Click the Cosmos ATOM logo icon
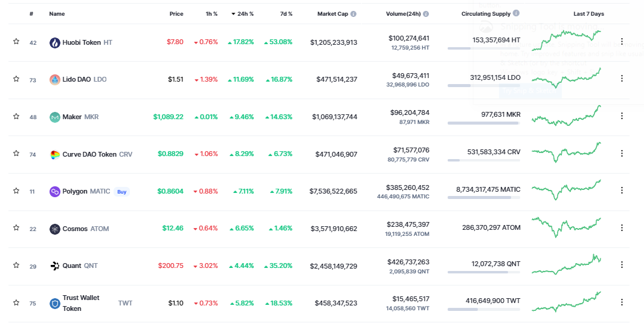Screen dimensions: 644x323 [55, 229]
